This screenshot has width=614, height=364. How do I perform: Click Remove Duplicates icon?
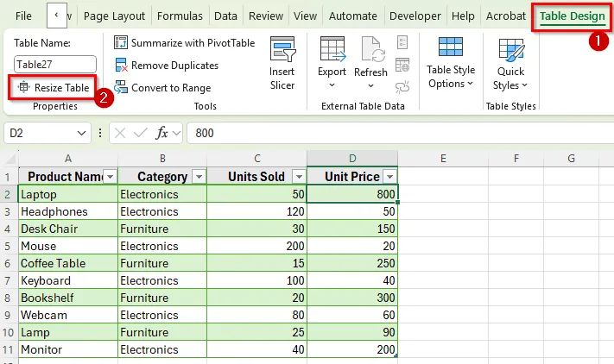[x=121, y=66]
